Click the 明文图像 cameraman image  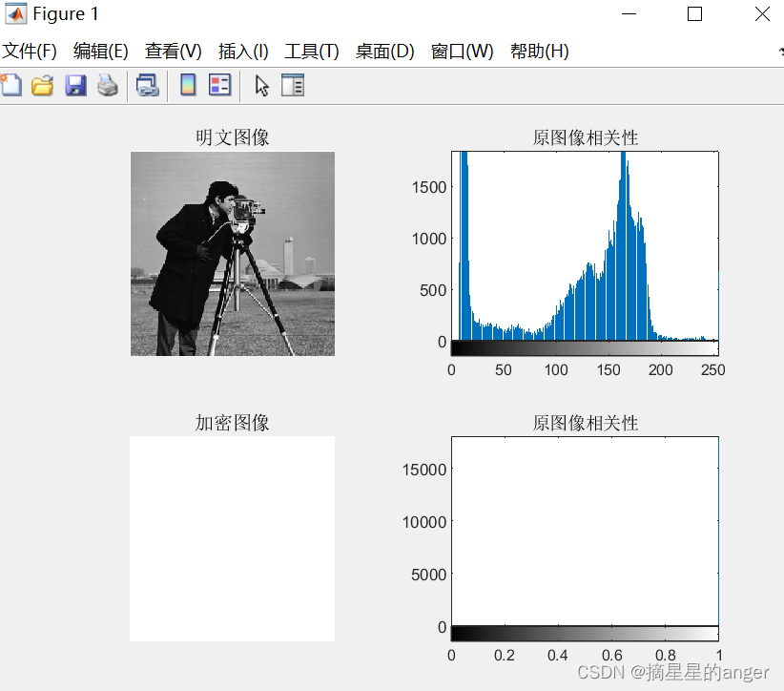[x=233, y=254]
